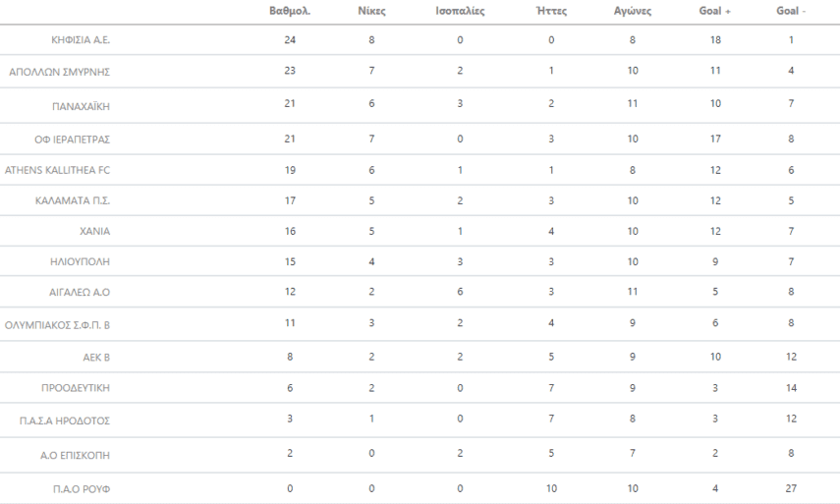
Task: Click the Ισοπαλίες column header
Action: pyautogui.click(x=457, y=15)
